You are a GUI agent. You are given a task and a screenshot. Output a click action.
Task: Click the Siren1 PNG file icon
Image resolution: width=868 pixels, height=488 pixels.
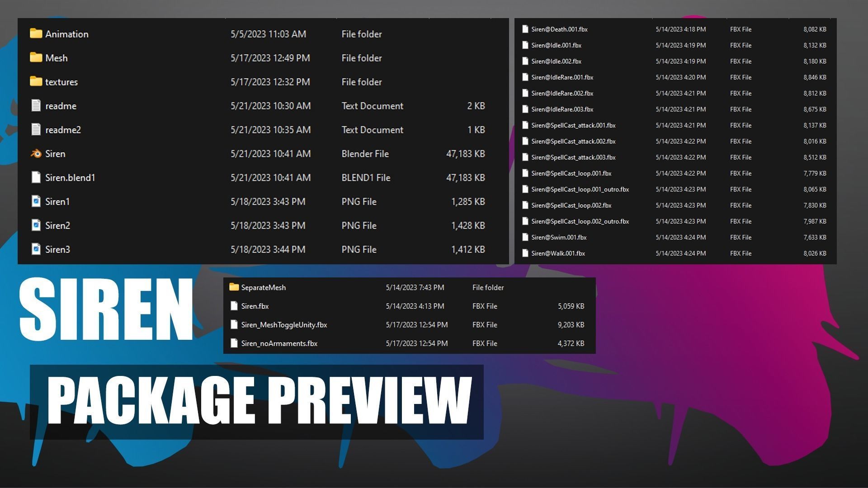(36, 202)
